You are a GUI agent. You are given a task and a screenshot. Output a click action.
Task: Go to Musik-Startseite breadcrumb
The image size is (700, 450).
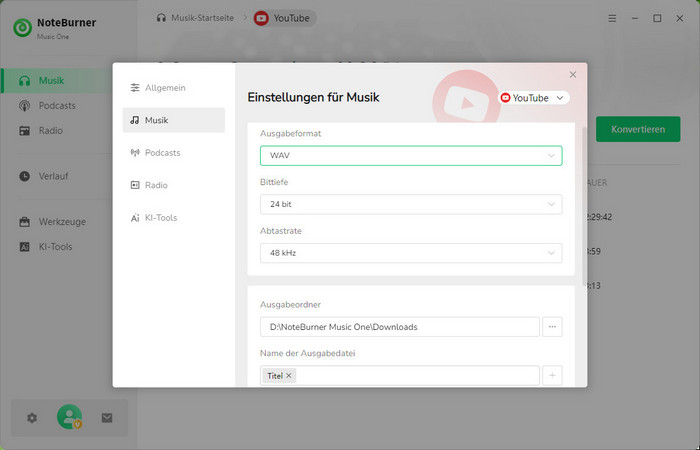[x=202, y=18]
